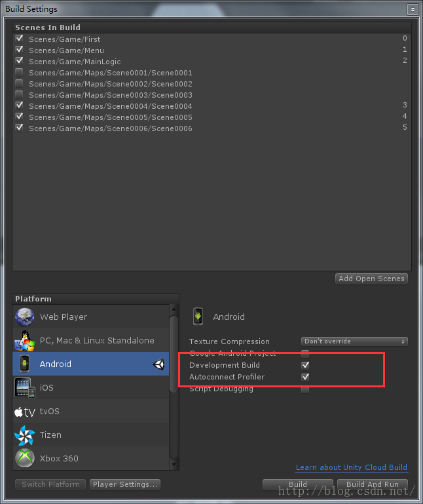Click the Build And Run button
Image resolution: width=423 pixels, height=504 pixels.
[372, 484]
